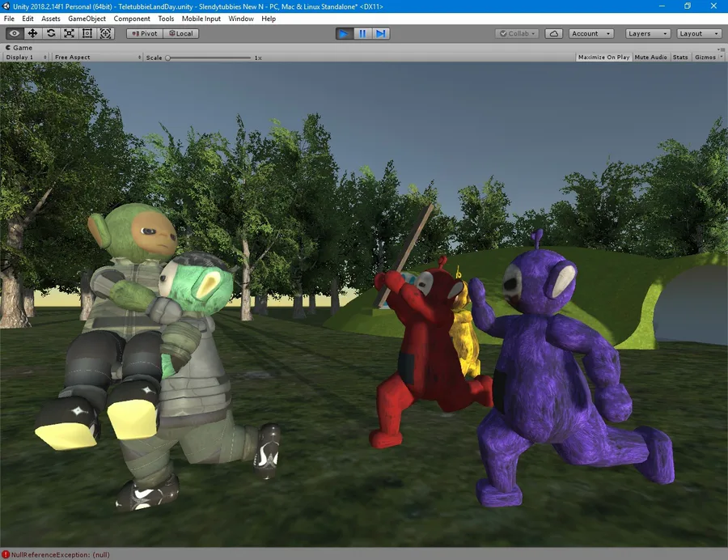
Task: Stop play mode with Play button
Action: 344,33
